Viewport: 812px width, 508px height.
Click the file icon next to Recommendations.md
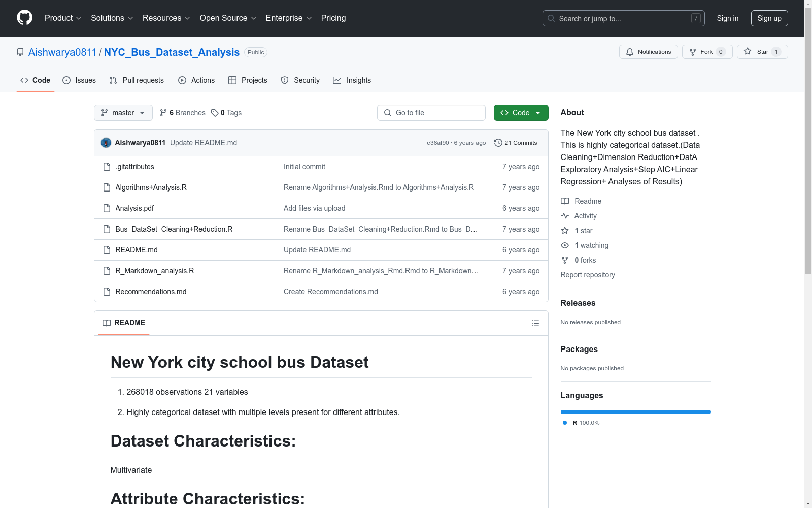(107, 292)
